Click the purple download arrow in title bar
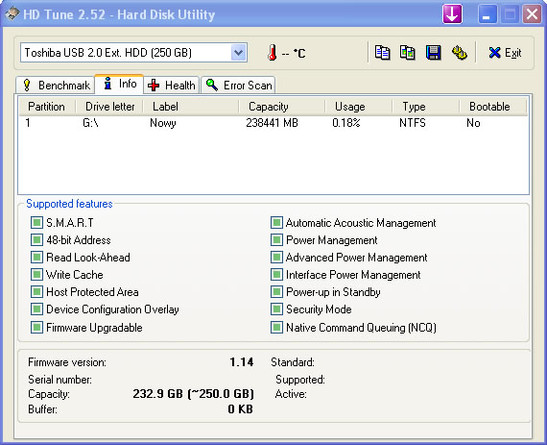 (452, 14)
